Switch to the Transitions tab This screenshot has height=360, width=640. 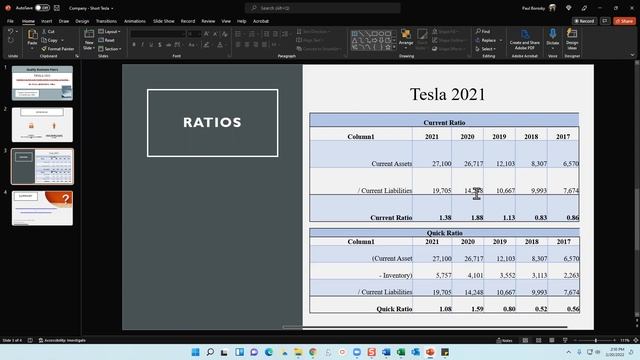tap(106, 21)
